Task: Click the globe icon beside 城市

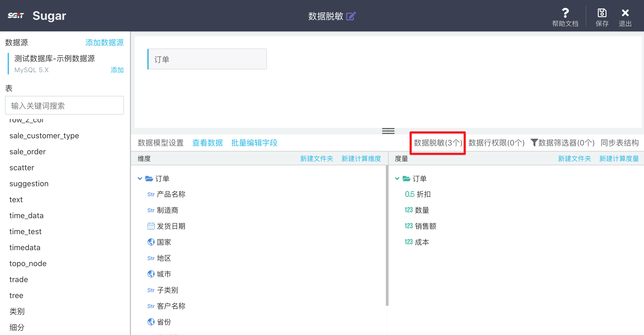Action: (x=151, y=274)
